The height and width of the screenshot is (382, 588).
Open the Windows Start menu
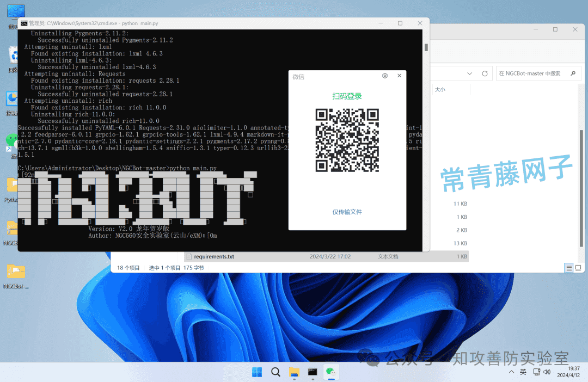[x=257, y=372]
